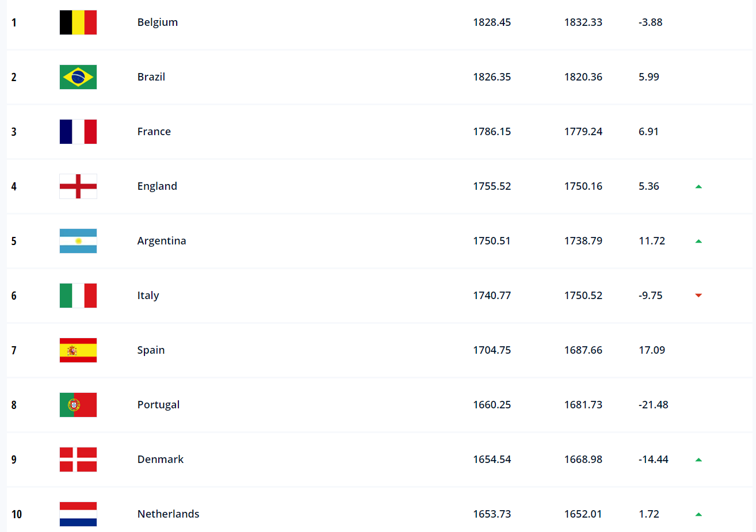Open the Belgium team name link
The image size is (756, 532).
(x=158, y=22)
